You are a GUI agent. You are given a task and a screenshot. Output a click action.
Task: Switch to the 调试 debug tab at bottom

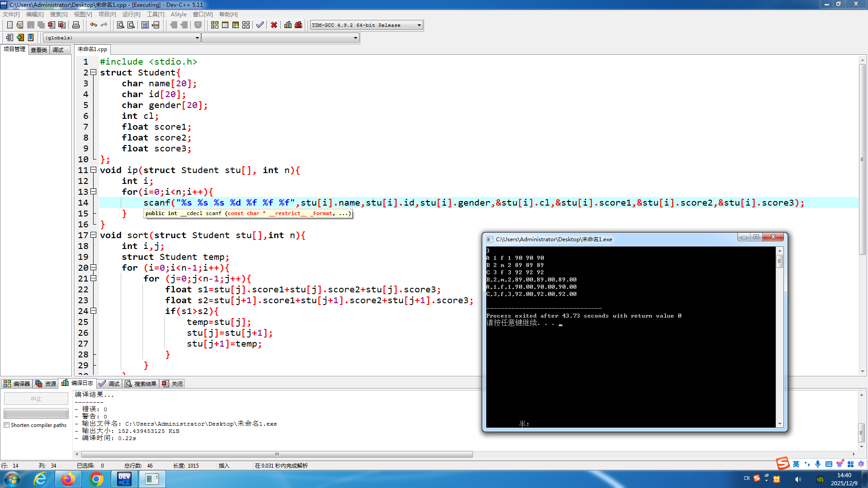(109, 384)
